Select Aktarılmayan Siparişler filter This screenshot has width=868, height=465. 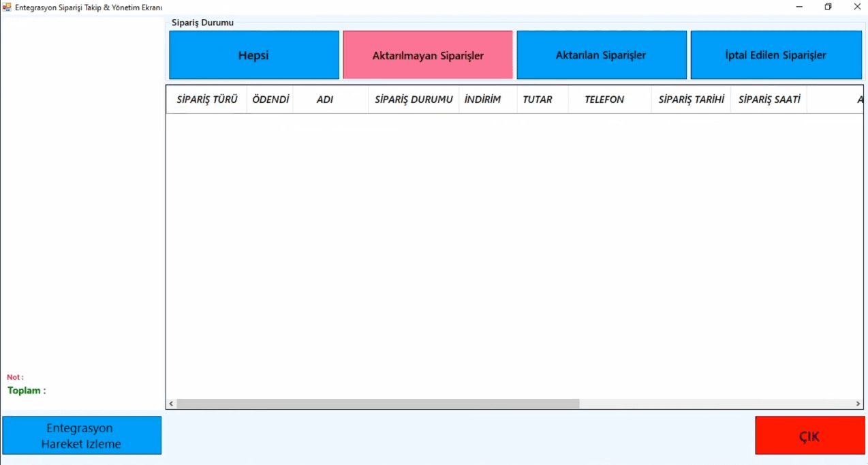point(428,55)
